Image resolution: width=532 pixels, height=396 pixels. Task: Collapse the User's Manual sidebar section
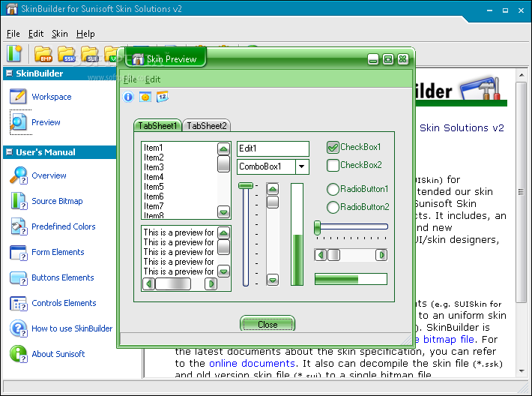tap(10, 152)
